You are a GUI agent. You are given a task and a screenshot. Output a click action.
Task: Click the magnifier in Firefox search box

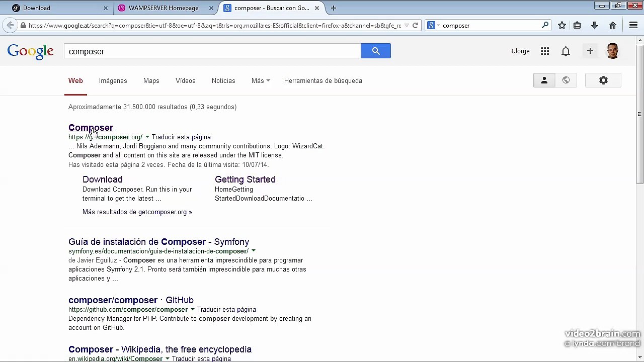pyautogui.click(x=545, y=25)
